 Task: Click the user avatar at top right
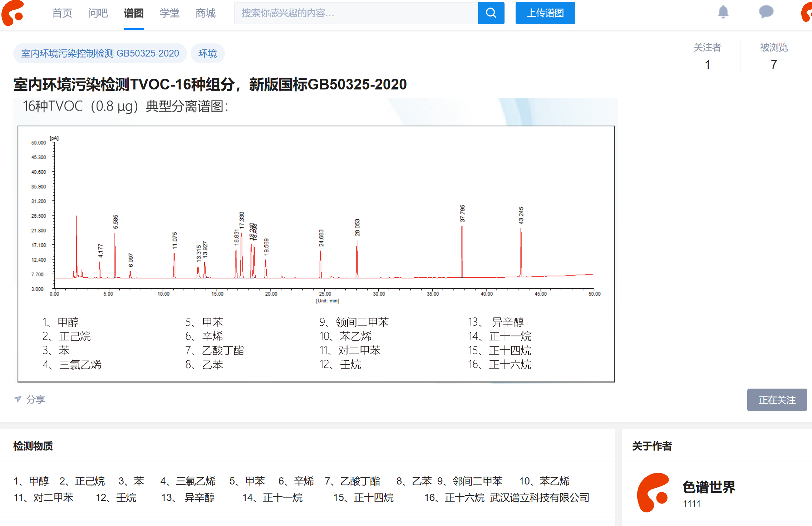coord(807,12)
